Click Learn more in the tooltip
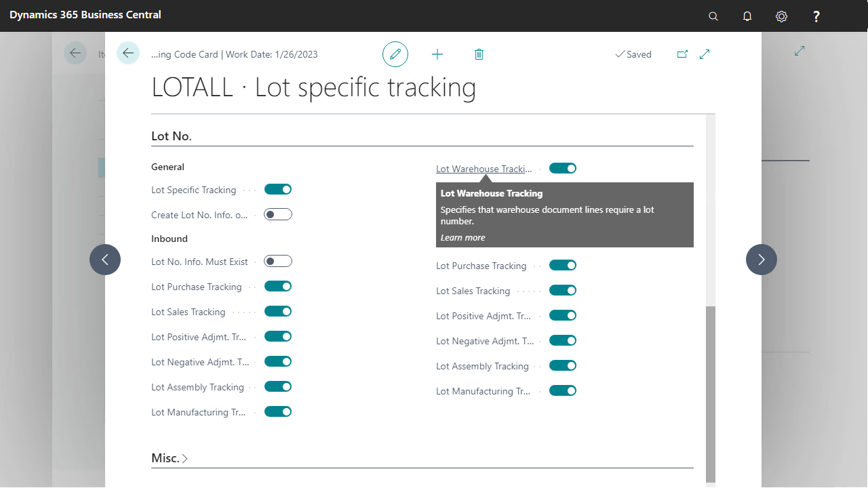 pyautogui.click(x=462, y=238)
